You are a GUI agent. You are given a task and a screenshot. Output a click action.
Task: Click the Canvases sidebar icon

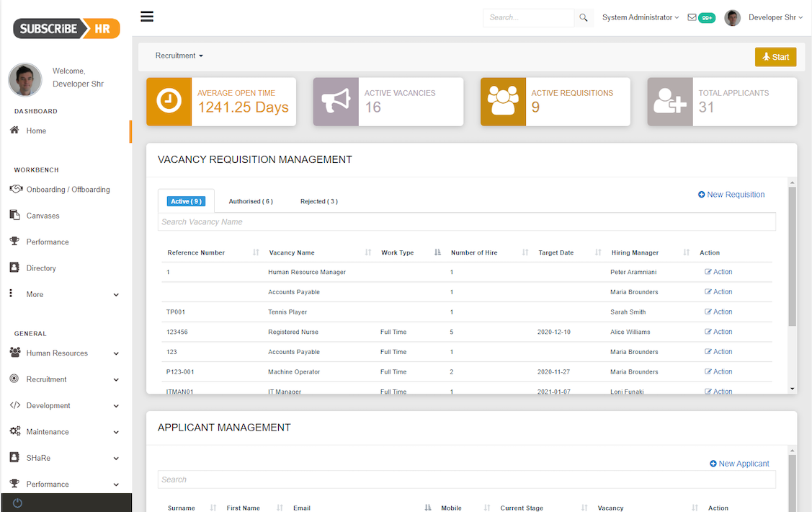[17, 215]
